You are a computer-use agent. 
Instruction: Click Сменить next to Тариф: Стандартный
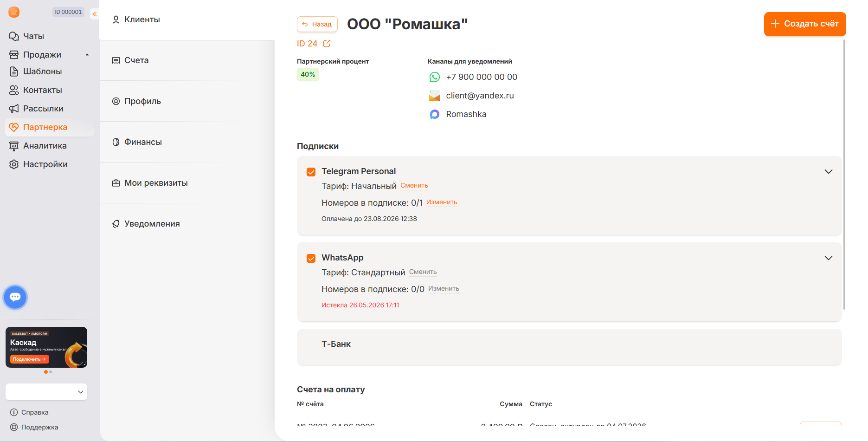point(423,272)
